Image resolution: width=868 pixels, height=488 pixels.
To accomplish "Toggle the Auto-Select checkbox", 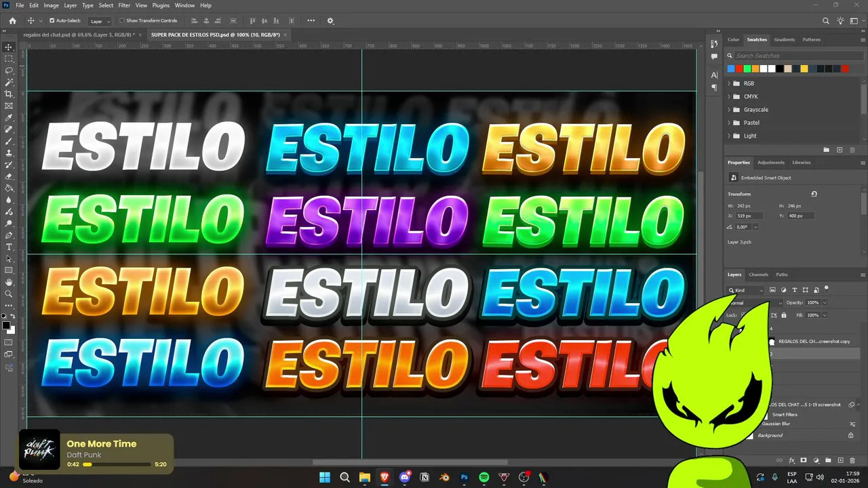I will [x=52, y=20].
